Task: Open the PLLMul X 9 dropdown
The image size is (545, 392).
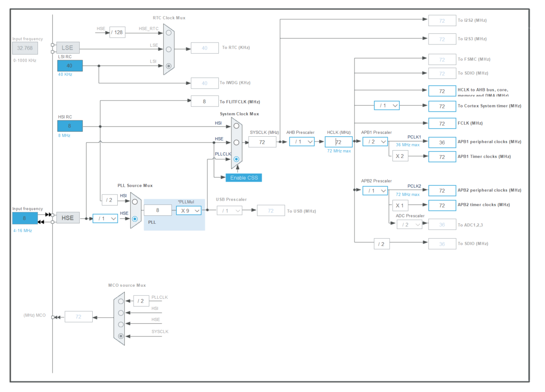Action: tap(189, 210)
